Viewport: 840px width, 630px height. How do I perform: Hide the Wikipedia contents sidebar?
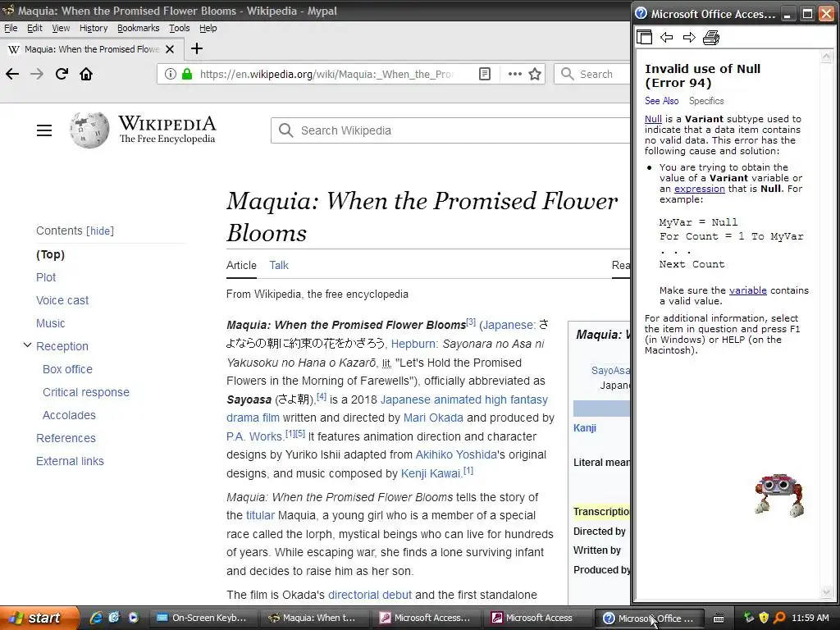pos(100,231)
